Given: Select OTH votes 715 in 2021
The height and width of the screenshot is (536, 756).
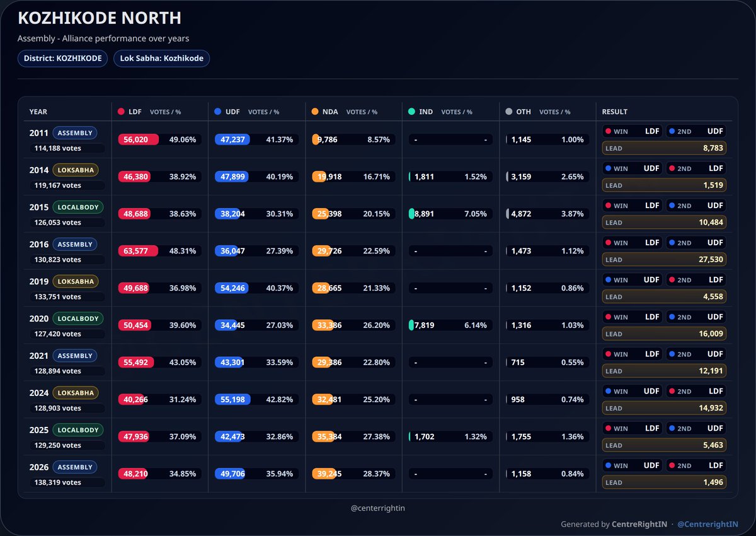Looking at the screenshot, I should 518,363.
